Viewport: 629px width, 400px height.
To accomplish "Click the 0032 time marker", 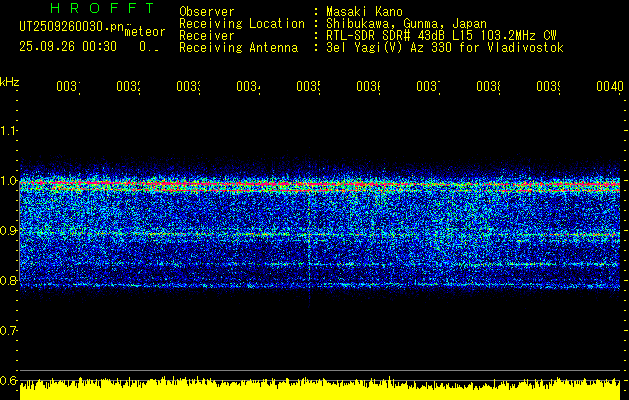I will coord(128,86).
